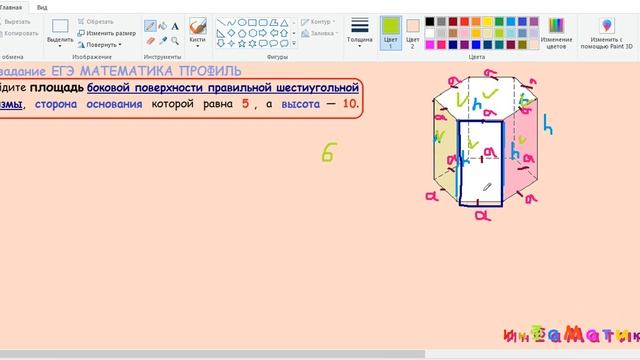Choose the Oval callout shape

coord(274,43)
